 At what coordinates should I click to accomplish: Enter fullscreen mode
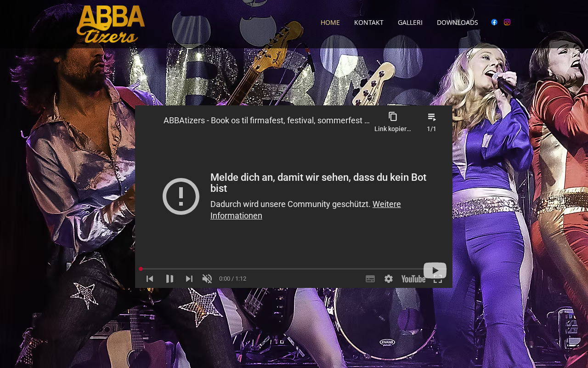(438, 279)
